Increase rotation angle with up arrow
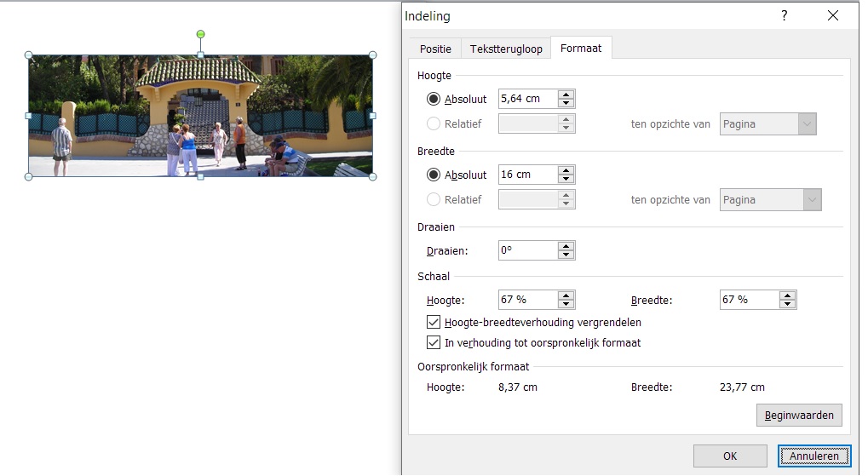The height and width of the screenshot is (476, 868). (566, 246)
